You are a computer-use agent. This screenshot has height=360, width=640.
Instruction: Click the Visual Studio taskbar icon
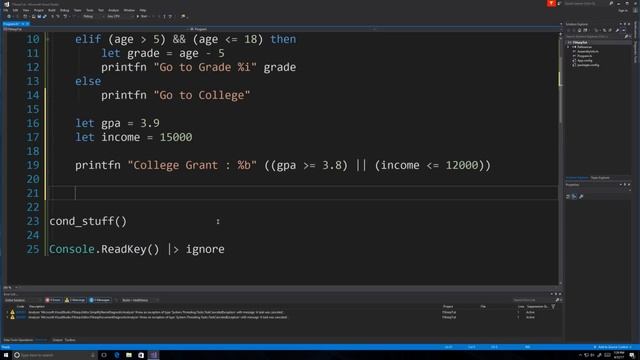(x=154, y=355)
